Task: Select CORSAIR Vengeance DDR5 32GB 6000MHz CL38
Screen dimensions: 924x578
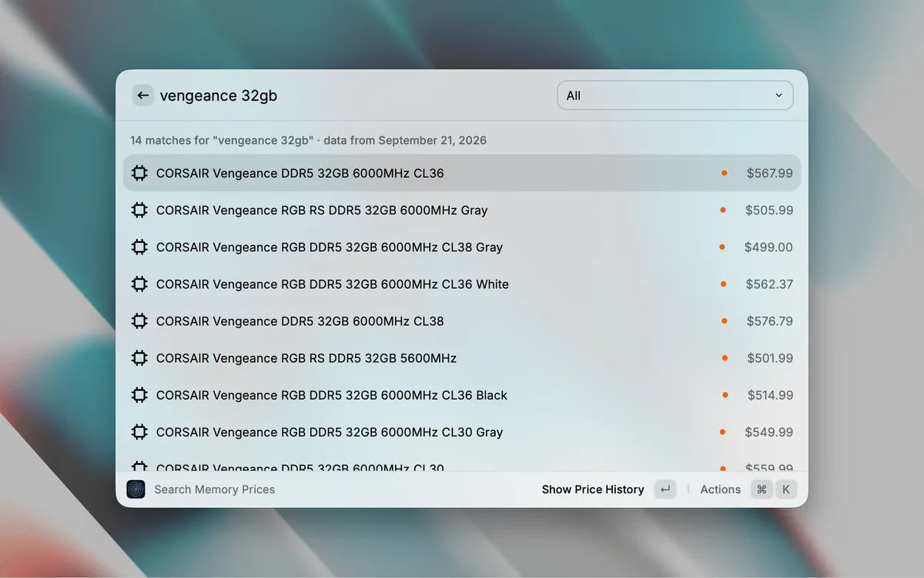Action: [462, 321]
